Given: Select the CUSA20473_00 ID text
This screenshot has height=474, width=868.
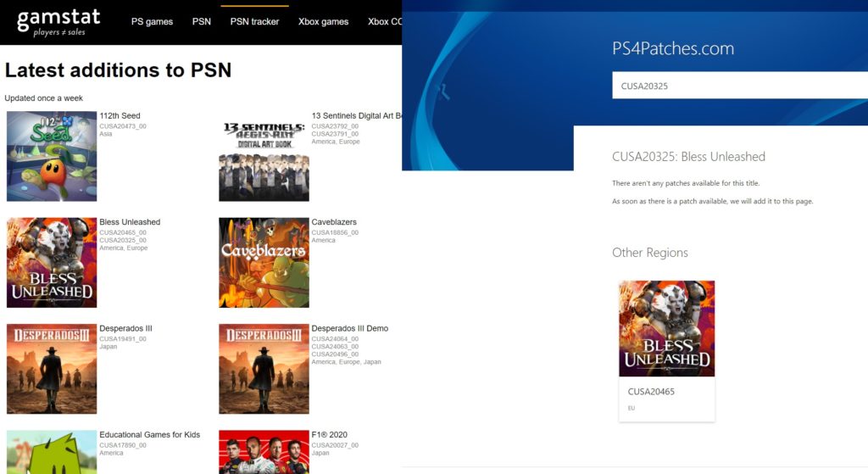Looking at the screenshot, I should (x=123, y=126).
